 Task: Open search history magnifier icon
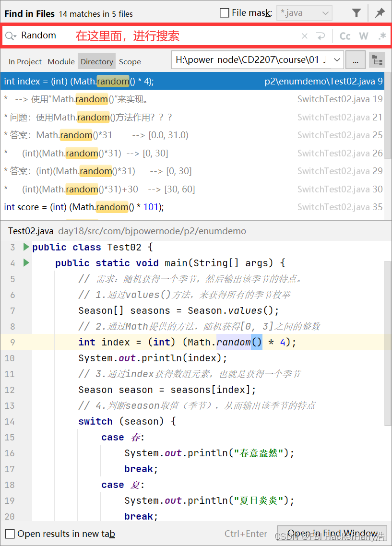[11, 36]
